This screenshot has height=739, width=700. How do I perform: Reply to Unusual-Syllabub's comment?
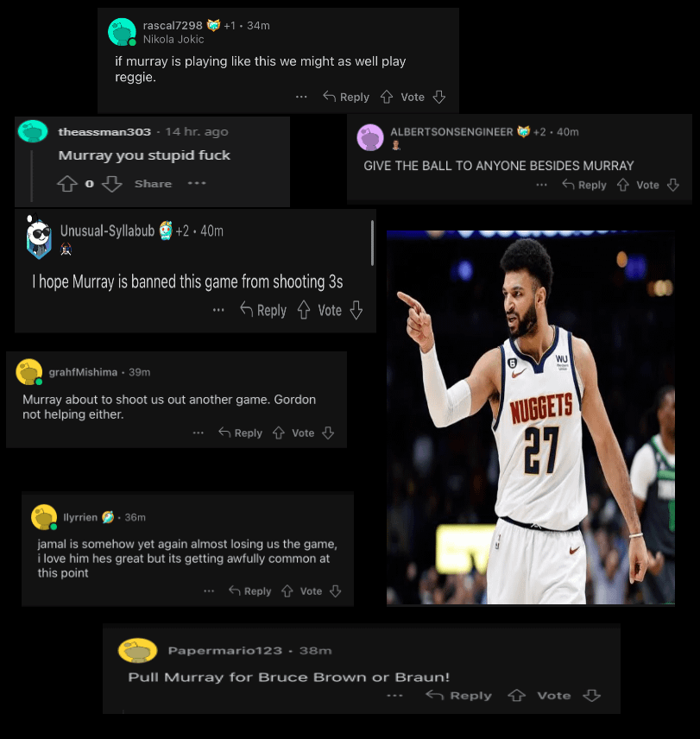coord(263,310)
